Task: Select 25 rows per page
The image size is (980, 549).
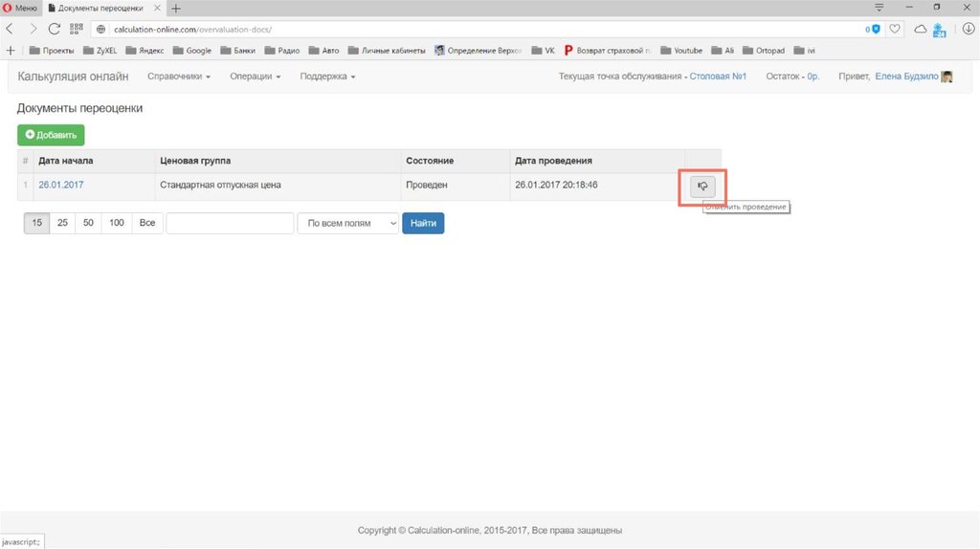Action: point(62,223)
